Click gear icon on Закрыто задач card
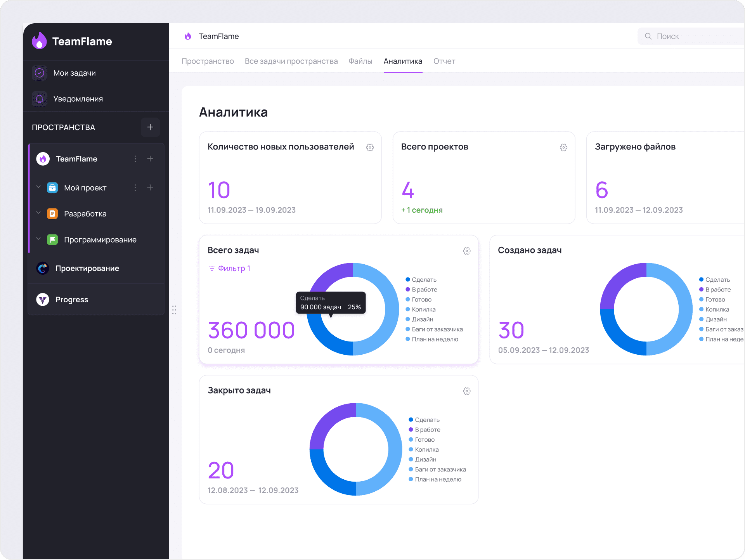745x560 pixels. [466, 391]
